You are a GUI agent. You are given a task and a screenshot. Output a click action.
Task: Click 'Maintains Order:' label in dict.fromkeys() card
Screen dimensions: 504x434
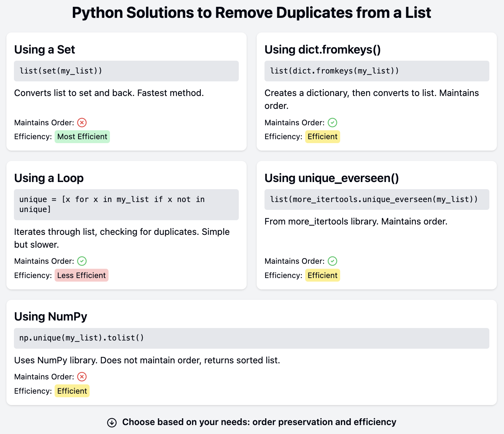point(294,123)
